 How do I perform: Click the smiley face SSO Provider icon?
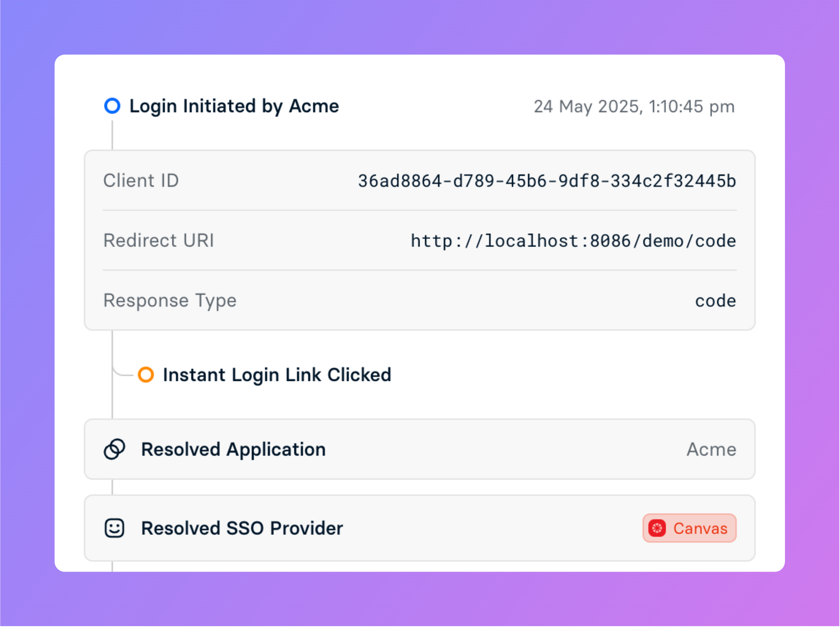point(114,528)
